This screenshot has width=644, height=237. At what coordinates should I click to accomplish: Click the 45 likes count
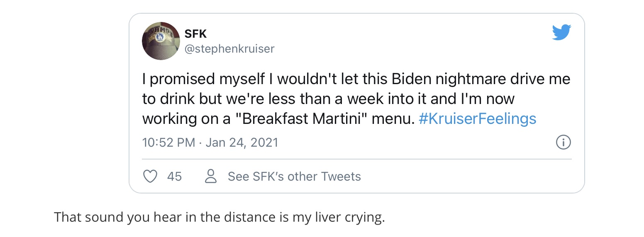pos(174,177)
